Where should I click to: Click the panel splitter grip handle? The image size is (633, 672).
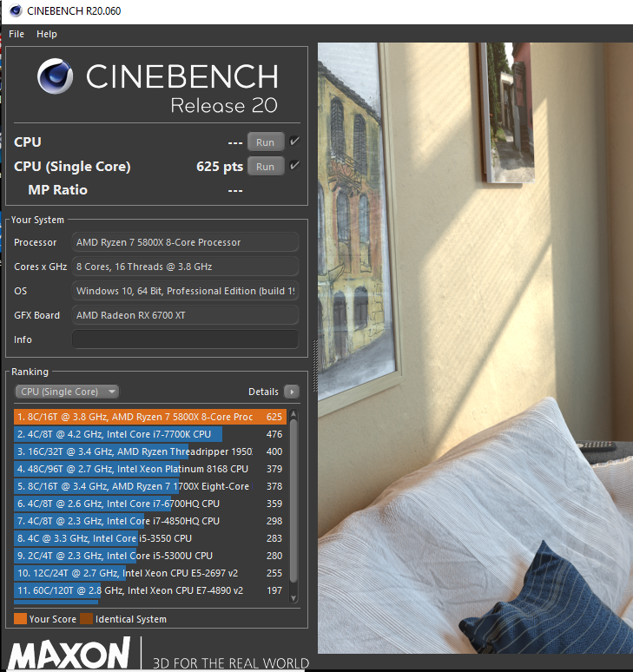click(x=315, y=366)
